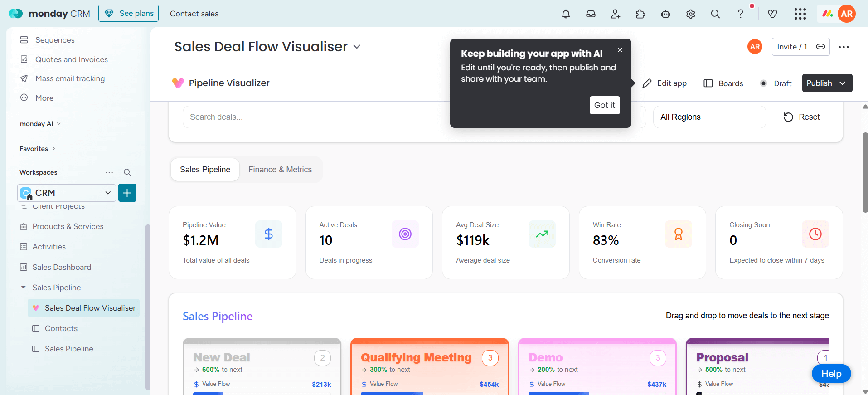Click the Invite / 1 button
Screen dimensions: 868x395
pyautogui.click(x=792, y=47)
